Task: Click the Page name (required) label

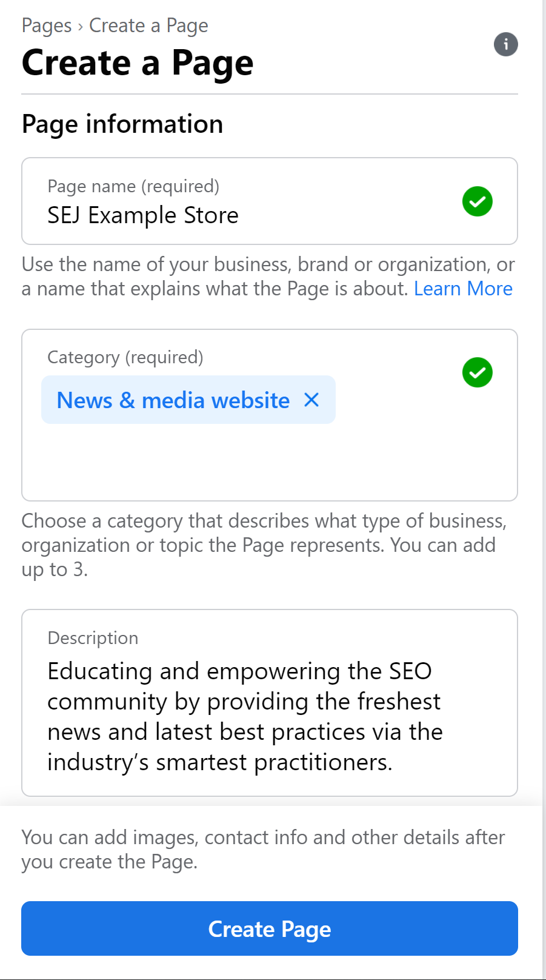Action: click(x=133, y=186)
